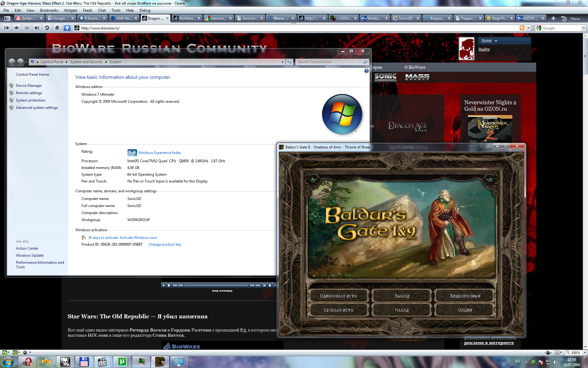Open Windows Start orb
Image resolution: width=588 pixels, height=368 pixels.
(8, 362)
